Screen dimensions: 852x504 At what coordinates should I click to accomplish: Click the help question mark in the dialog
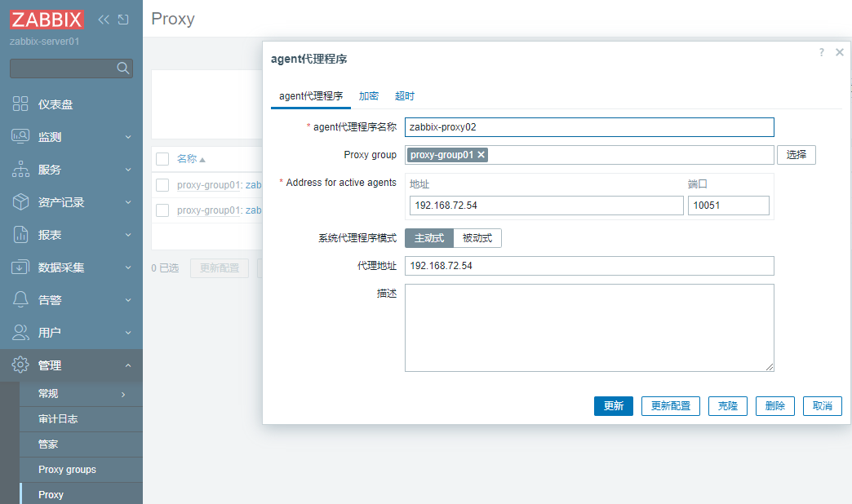(821, 52)
